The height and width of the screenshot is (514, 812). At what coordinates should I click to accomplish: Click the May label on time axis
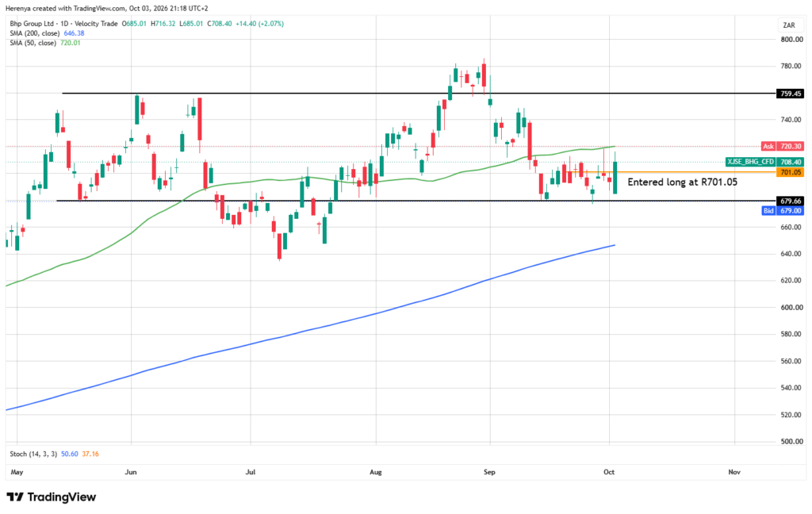tap(17, 472)
